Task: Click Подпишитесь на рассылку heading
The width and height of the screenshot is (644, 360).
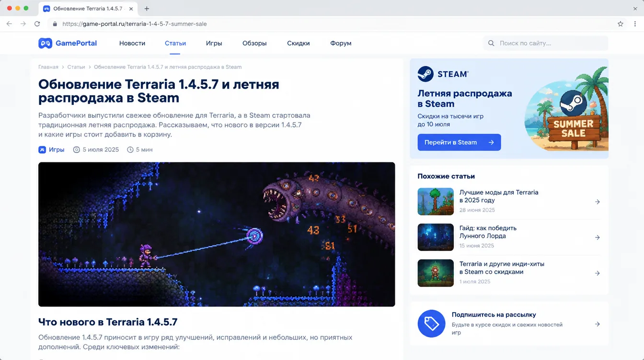Action: click(x=494, y=315)
